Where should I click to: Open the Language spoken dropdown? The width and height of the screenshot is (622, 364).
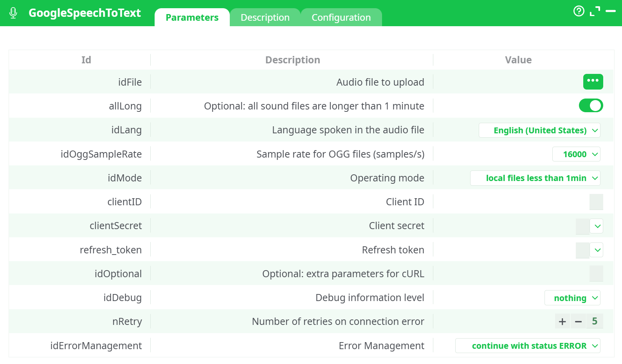point(539,130)
